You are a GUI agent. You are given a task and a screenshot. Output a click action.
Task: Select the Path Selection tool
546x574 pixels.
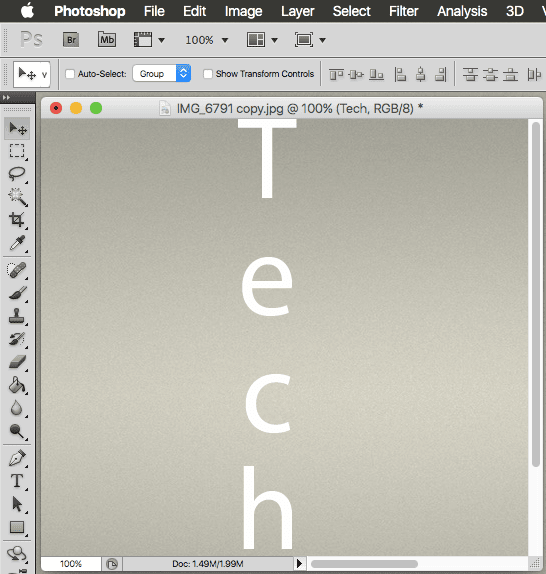17,504
